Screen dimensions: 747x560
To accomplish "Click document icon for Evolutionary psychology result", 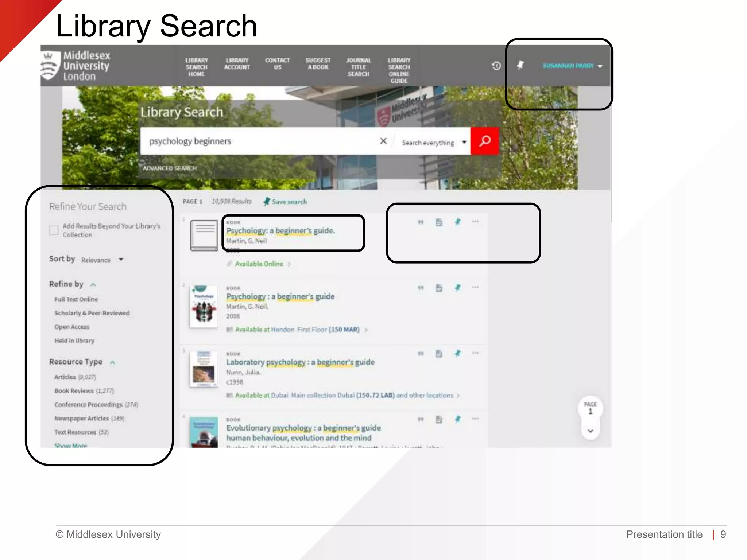I will [x=439, y=420].
